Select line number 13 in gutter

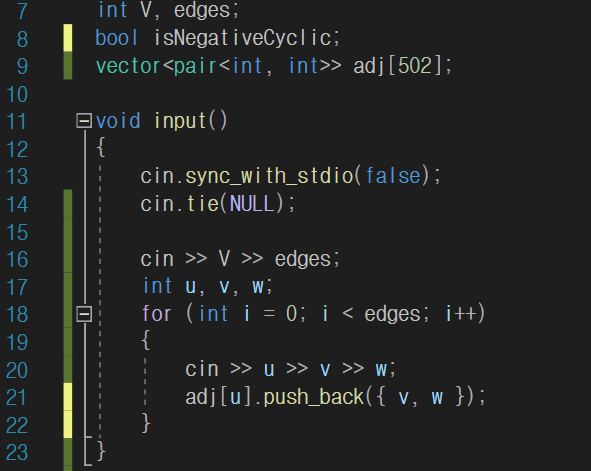tap(17, 177)
